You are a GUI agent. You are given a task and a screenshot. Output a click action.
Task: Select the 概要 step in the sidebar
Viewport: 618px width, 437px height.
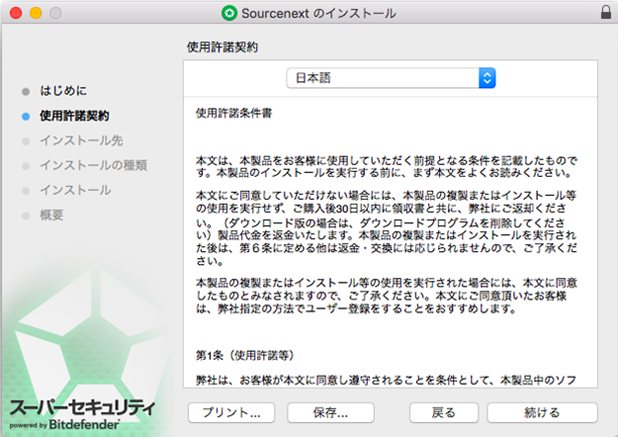point(51,215)
